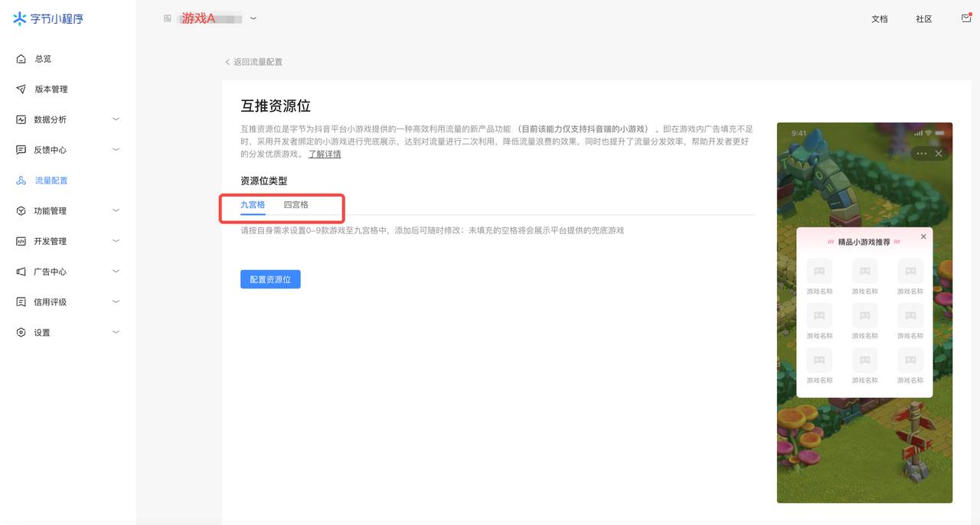Click the 字节小程序 logo
The height and width of the screenshot is (525, 980).
click(47, 19)
